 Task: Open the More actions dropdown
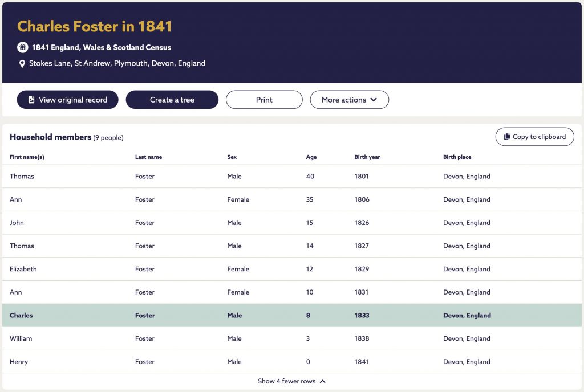[350, 100]
